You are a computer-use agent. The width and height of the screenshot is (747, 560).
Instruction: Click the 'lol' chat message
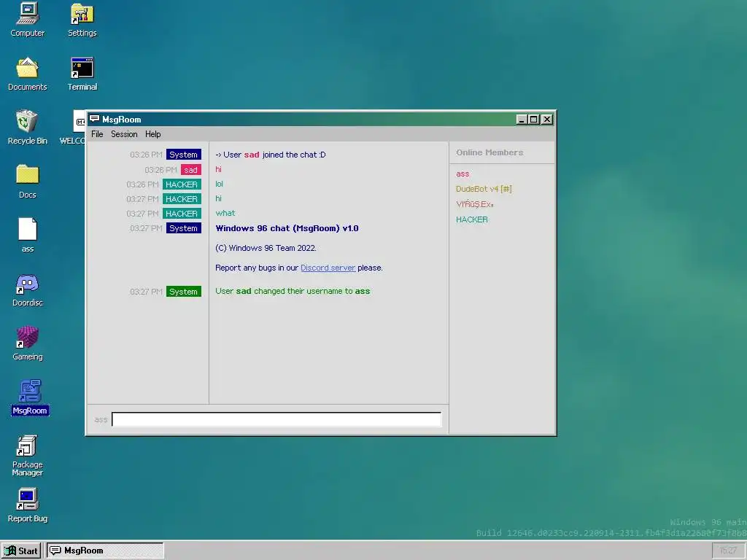[x=219, y=184]
